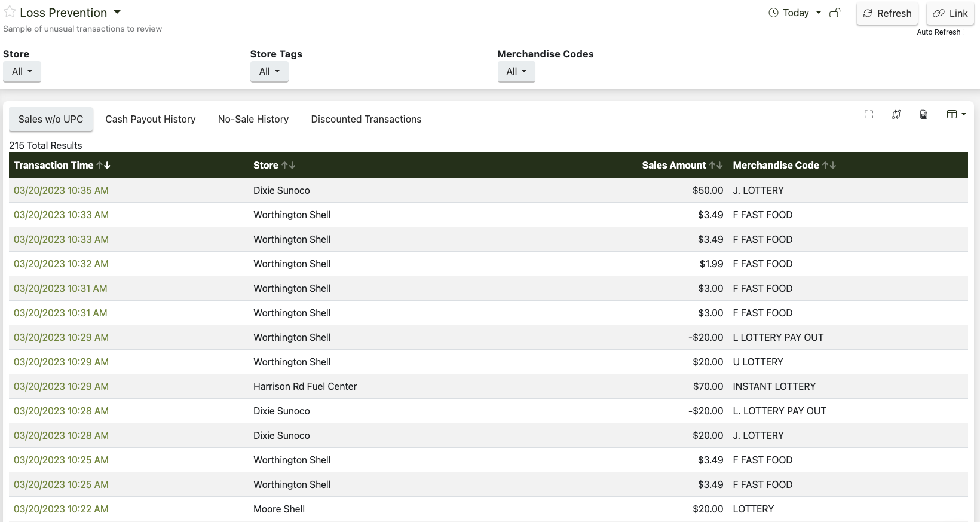This screenshot has height=522, width=980.
Task: Switch to Cash Payout History tab
Action: coord(151,119)
